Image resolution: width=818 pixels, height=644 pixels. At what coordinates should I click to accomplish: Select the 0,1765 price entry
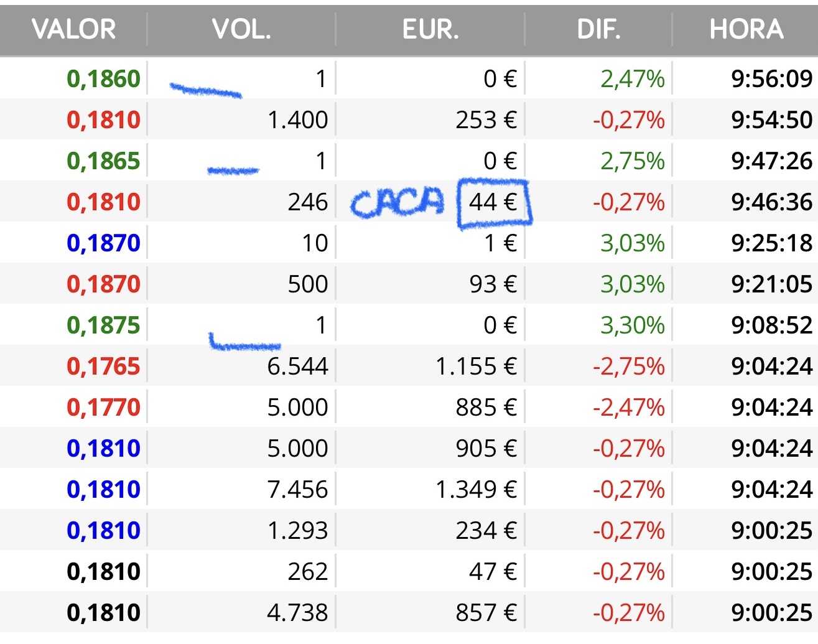(103, 366)
